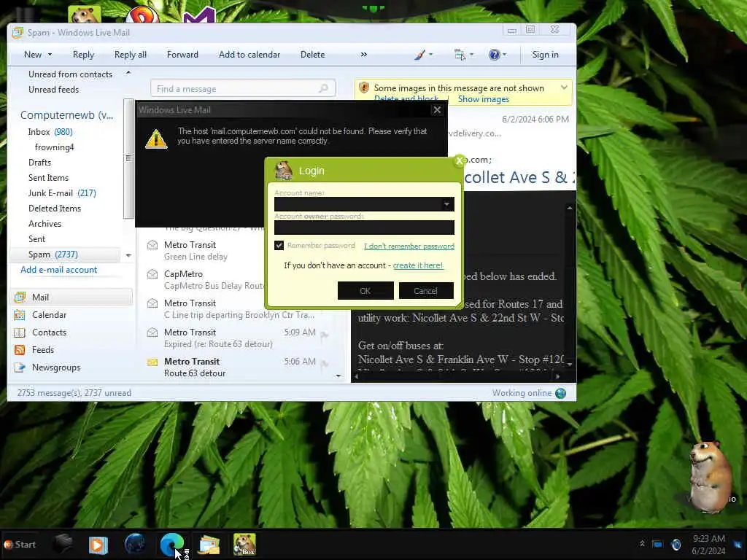
Task: Click the Show images link
Action: tap(484, 99)
